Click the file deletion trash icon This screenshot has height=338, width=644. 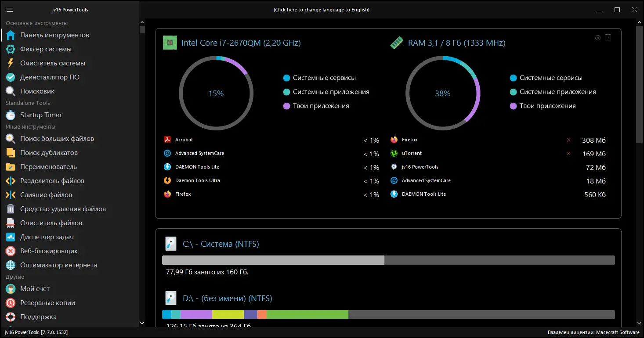point(11,209)
